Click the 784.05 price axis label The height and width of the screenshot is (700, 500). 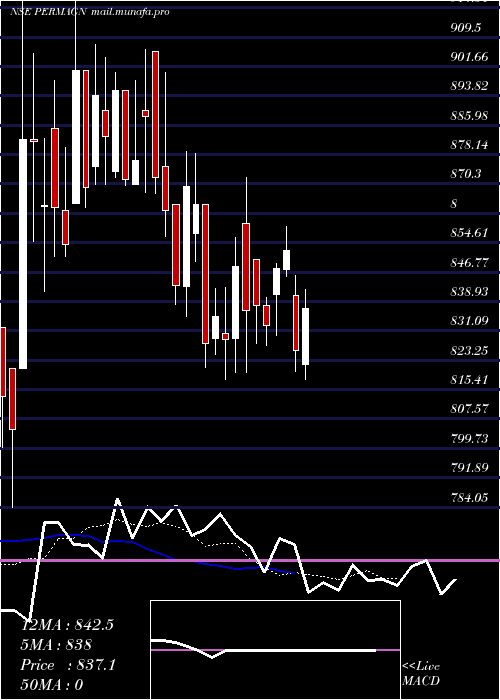[x=469, y=497]
